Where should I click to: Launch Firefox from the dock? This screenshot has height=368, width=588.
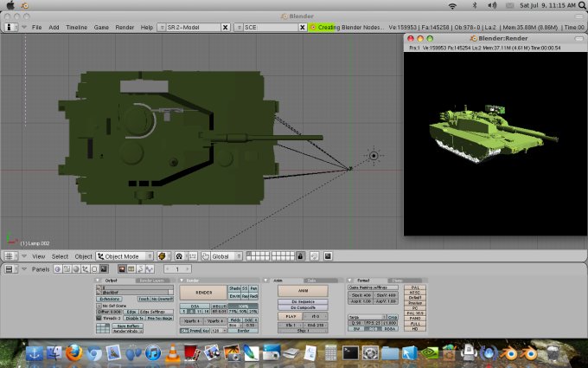tap(75, 353)
